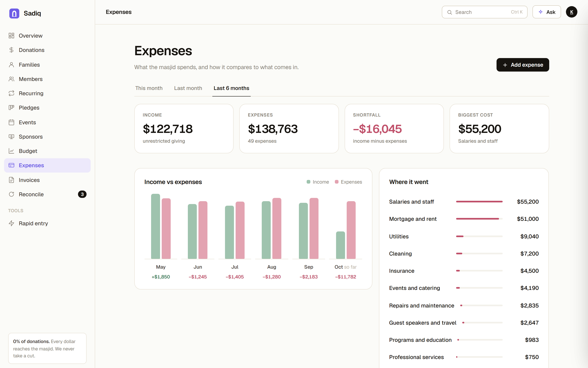Click the Guest speakers and travel row

point(464,322)
